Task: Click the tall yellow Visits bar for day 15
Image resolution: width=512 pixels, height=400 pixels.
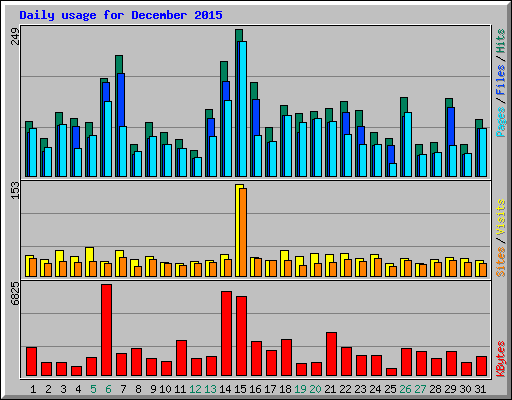Action: pos(238,231)
